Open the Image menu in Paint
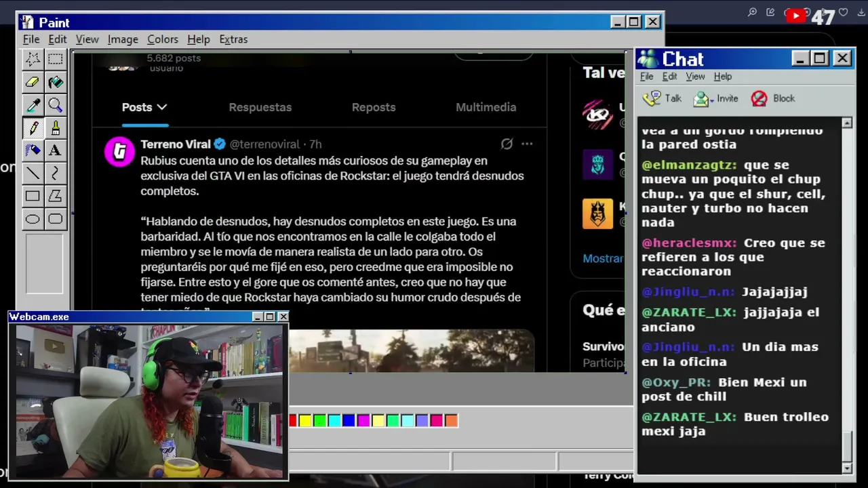This screenshot has height=488, width=868. click(123, 39)
